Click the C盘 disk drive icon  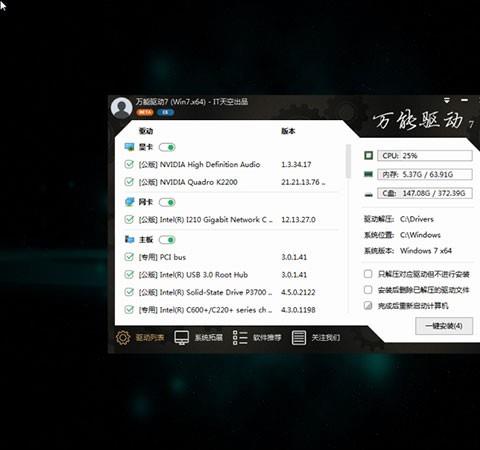368,194
